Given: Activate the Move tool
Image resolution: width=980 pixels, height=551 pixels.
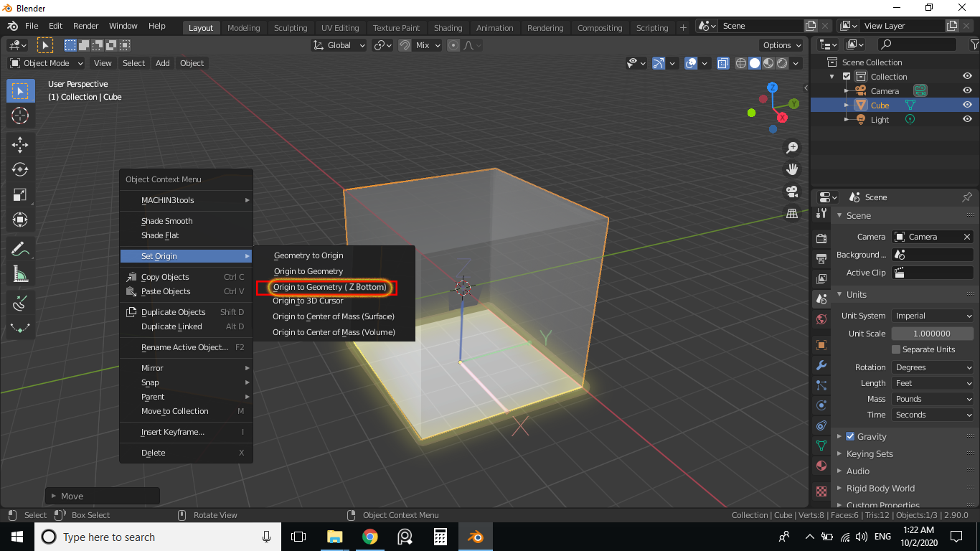Looking at the screenshot, I should (20, 144).
